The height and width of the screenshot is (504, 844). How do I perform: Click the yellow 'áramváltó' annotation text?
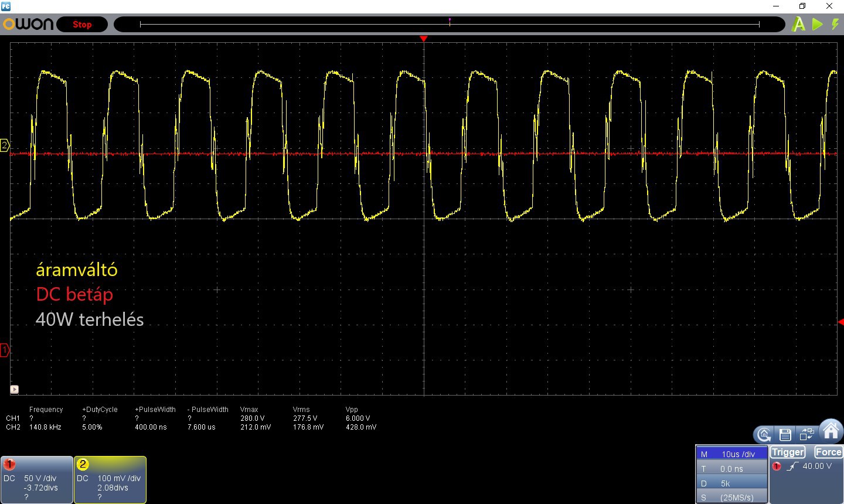(77, 270)
